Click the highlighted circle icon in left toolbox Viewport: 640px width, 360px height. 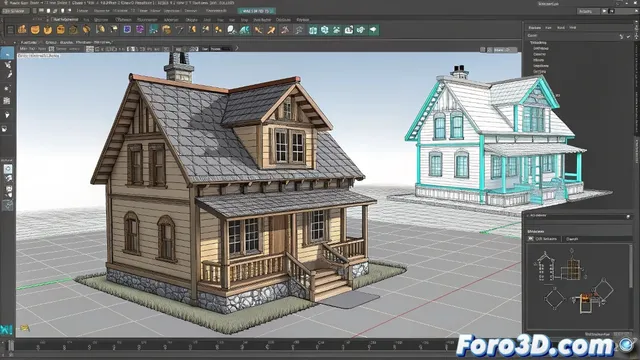[x=8, y=169]
